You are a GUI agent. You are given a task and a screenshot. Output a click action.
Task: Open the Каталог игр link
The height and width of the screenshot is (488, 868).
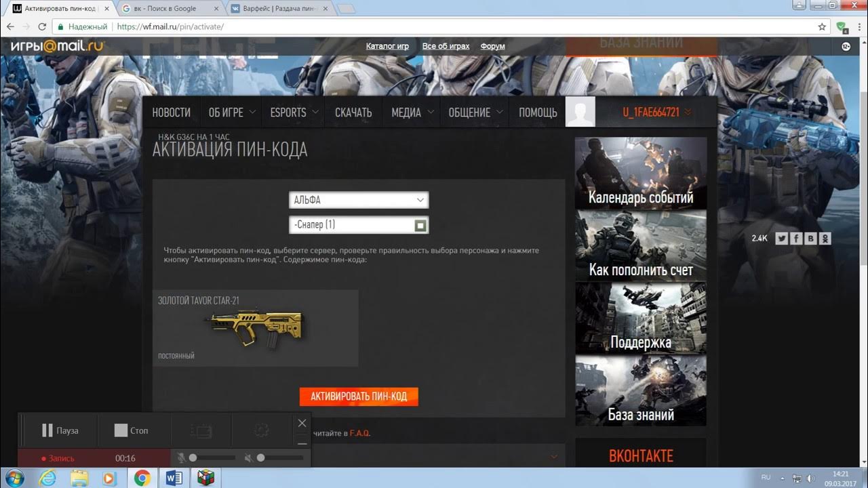pyautogui.click(x=387, y=46)
